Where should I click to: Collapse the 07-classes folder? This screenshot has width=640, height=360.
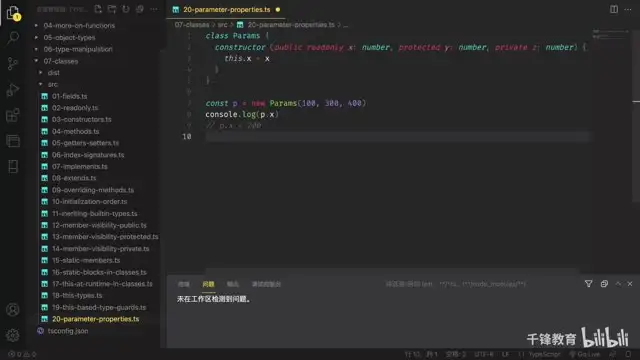tap(60, 61)
